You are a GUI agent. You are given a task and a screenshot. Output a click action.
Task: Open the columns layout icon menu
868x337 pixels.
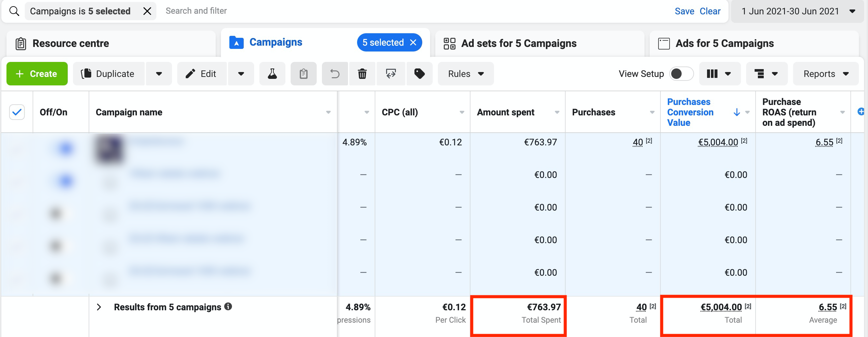click(x=719, y=74)
